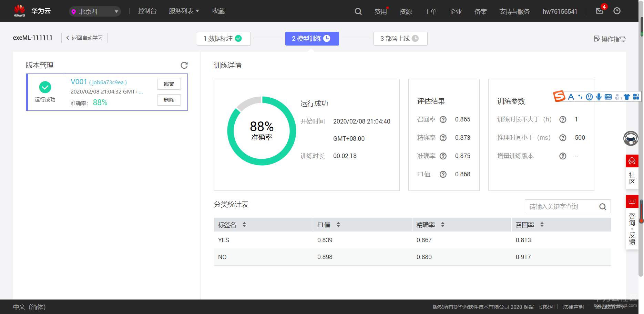Toggle Chinese/English input with the A icon
This screenshot has height=314, width=644.
571,97
